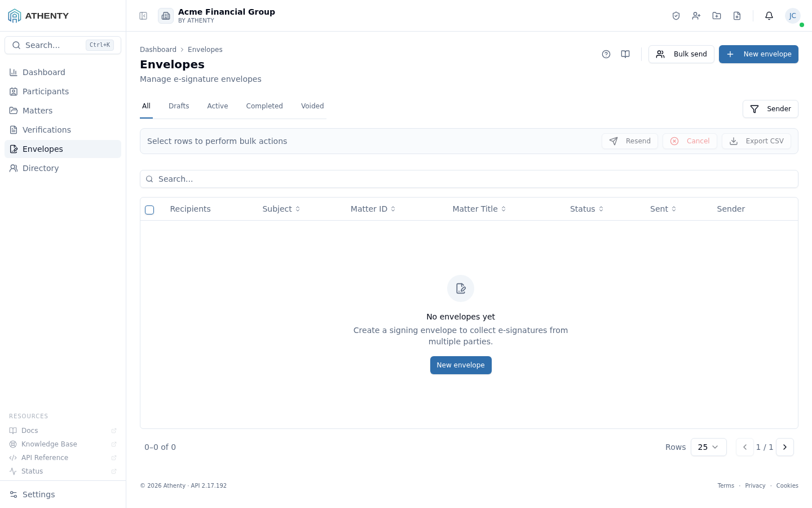
Task: Open notifications with the bell icon
Action: coord(769,16)
